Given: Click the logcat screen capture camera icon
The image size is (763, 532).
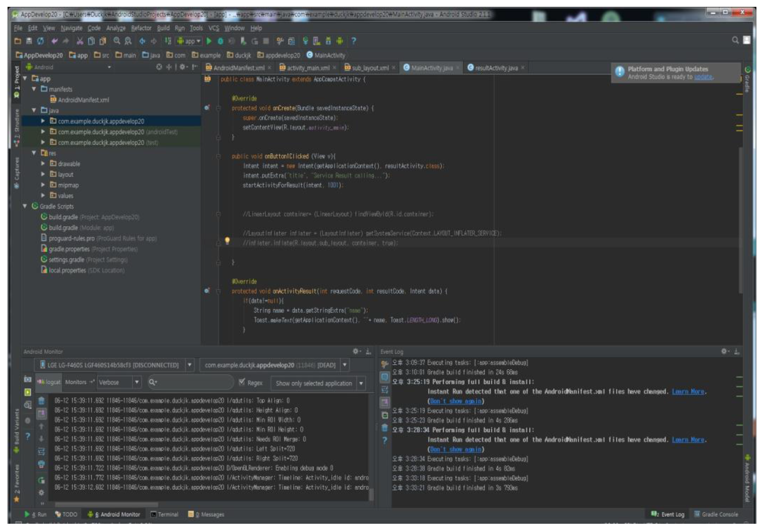Looking at the screenshot, I should pos(28,379).
